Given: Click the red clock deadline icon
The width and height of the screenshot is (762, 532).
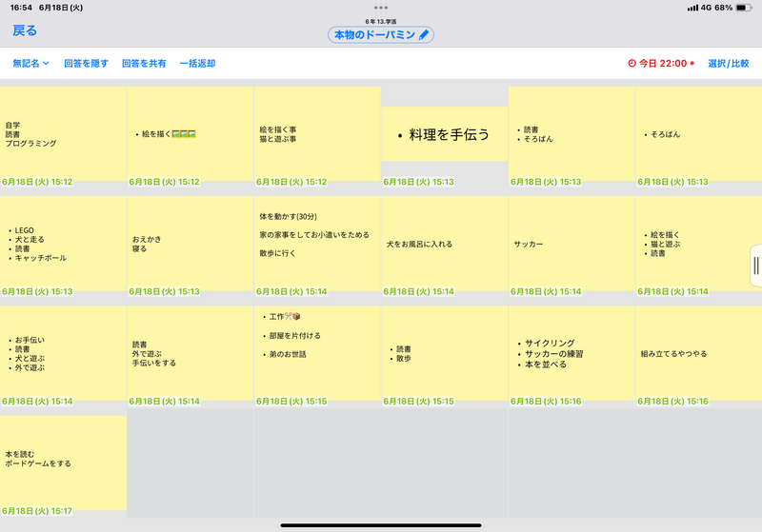Looking at the screenshot, I should 632,64.
